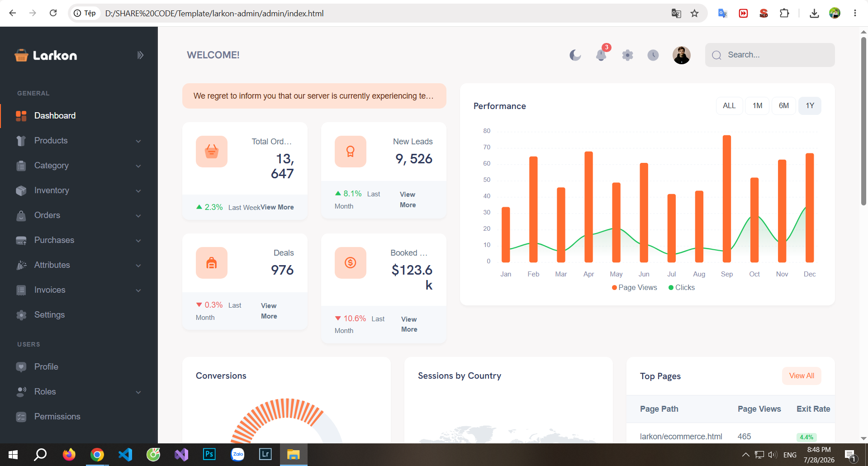Image resolution: width=868 pixels, height=466 pixels.
Task: Click the server alert message banner
Action: click(314, 96)
